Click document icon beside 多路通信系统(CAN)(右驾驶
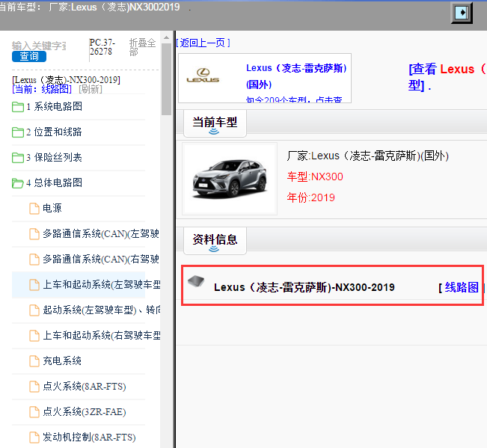The width and height of the screenshot is (487, 448). (34, 260)
